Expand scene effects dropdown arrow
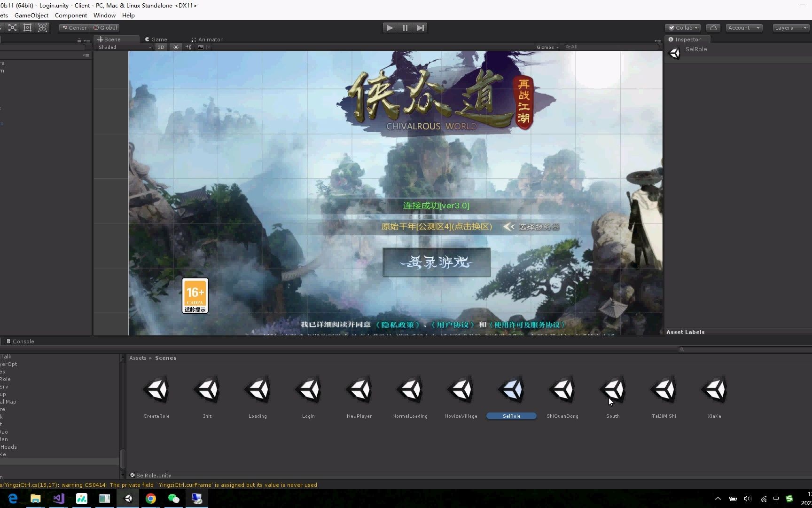812x508 pixels. click(x=209, y=47)
